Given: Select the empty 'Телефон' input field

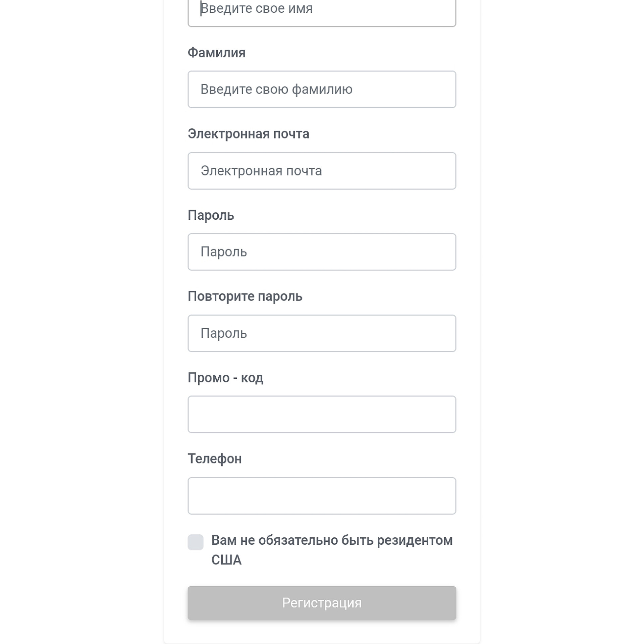Looking at the screenshot, I should (322, 496).
